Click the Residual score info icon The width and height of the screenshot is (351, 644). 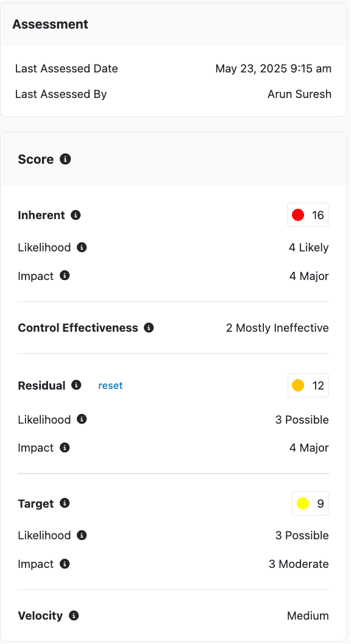tap(76, 385)
